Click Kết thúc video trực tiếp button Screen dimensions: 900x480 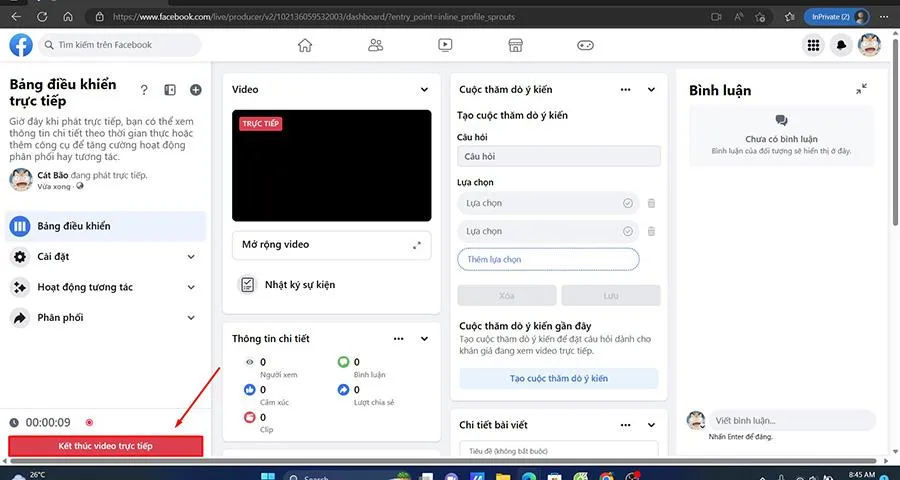coord(106,446)
